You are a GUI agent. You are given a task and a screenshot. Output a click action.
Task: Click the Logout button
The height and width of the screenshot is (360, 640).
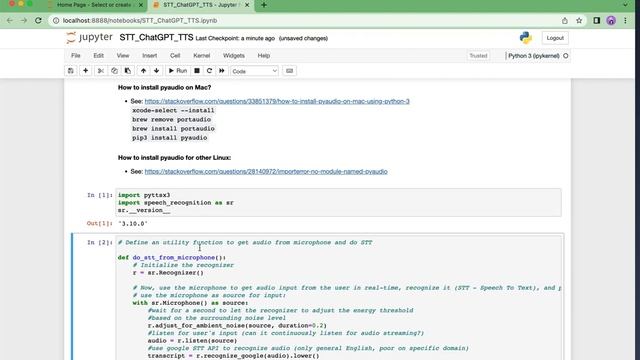point(555,38)
